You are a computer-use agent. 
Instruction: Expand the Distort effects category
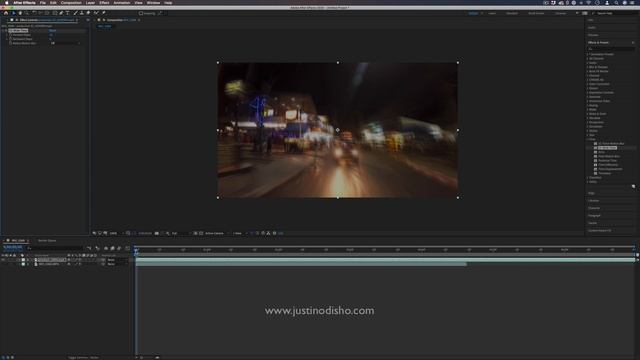coord(587,88)
